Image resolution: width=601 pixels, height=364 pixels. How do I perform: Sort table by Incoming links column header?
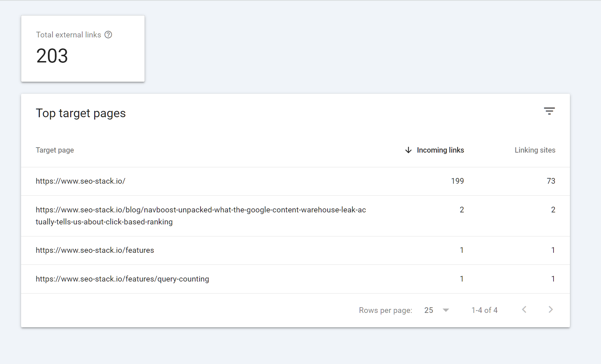pos(440,150)
